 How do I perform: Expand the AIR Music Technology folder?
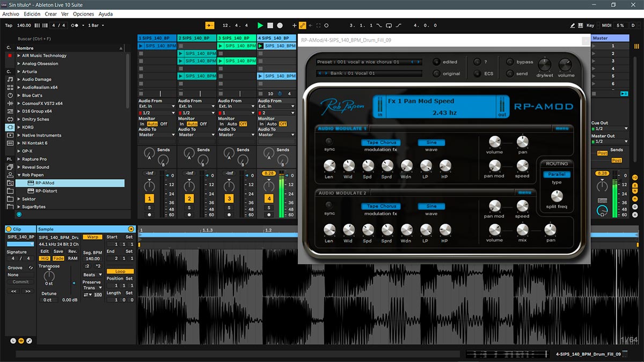[19, 56]
